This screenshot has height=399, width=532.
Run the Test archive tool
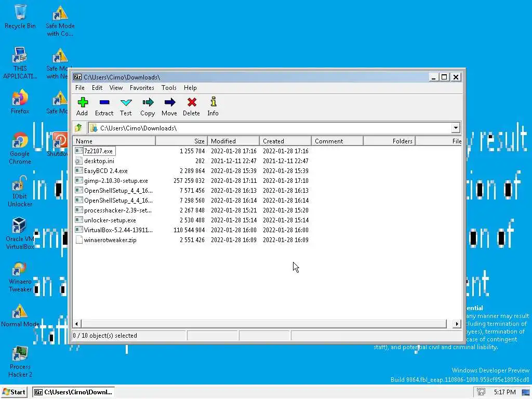(x=126, y=102)
